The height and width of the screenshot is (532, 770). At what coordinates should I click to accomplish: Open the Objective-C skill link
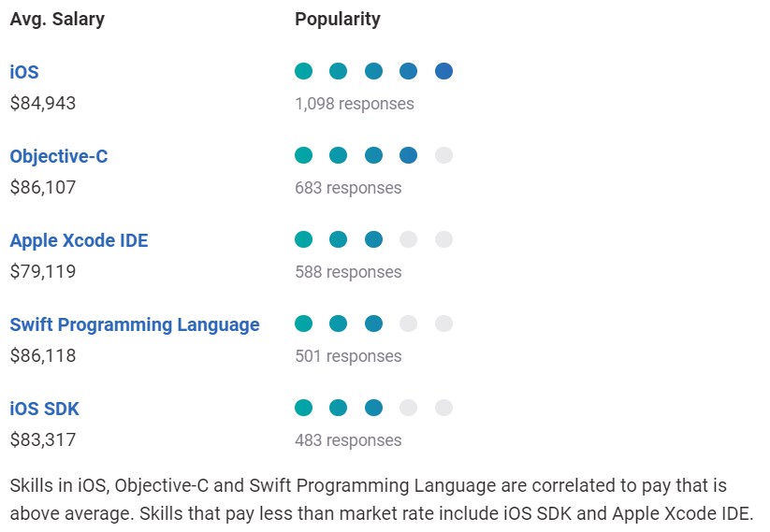point(59,156)
